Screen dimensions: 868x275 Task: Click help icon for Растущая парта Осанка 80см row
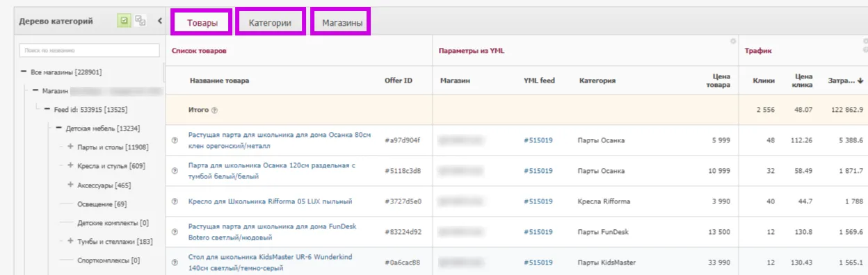pos(175,140)
